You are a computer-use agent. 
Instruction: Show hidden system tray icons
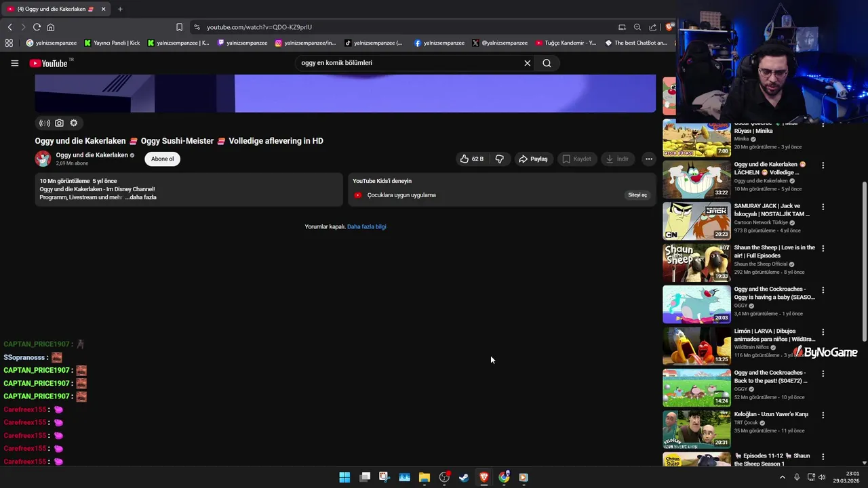click(782, 477)
